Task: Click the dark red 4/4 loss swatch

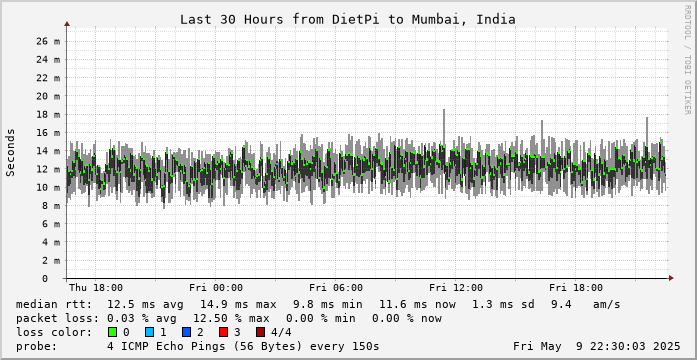Action: point(260,332)
